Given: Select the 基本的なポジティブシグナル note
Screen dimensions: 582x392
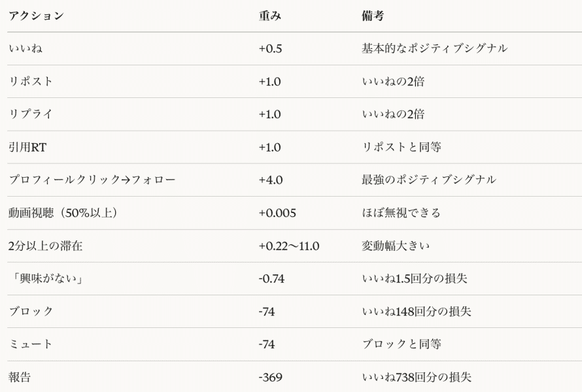Looking at the screenshot, I should (435, 49).
